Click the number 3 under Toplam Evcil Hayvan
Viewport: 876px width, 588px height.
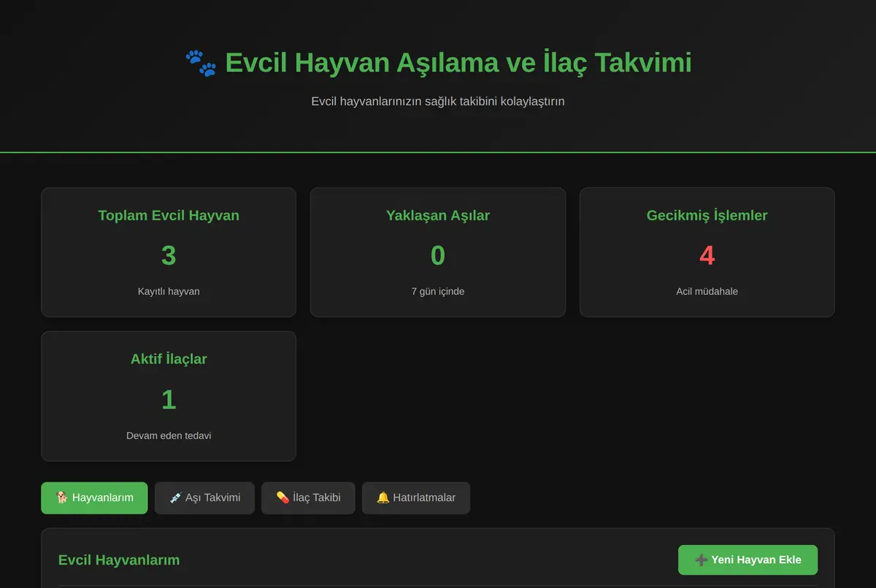click(169, 255)
